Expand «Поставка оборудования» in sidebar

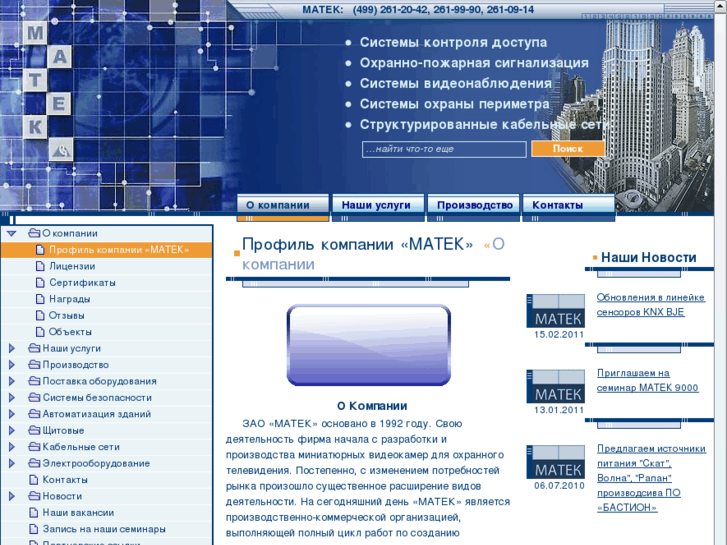12,381
